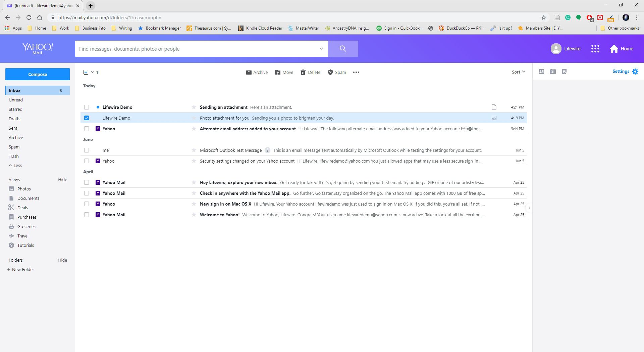
Task: Uncheck the Photo attachment for you email
Action: point(87,118)
